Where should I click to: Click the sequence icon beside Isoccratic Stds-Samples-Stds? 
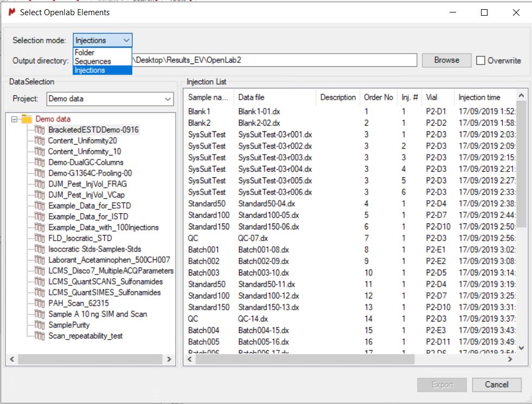pos(40,249)
